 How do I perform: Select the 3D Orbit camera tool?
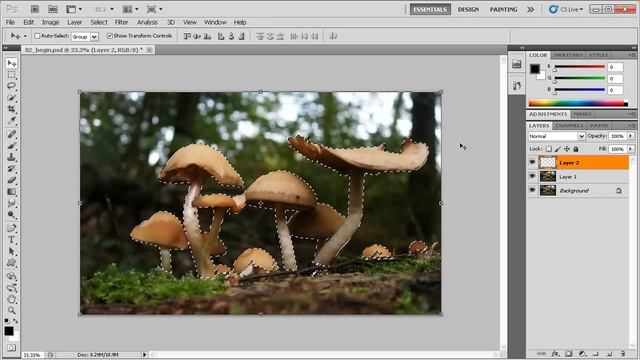(11, 288)
